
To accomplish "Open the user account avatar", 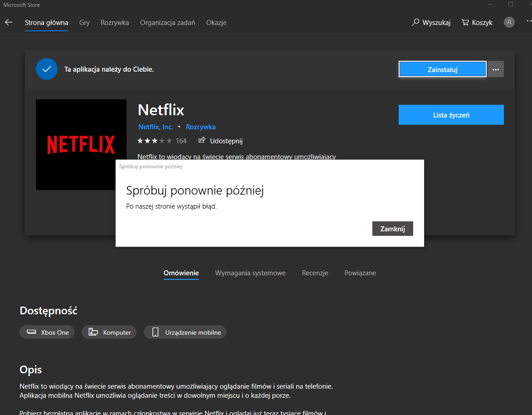I will [509, 22].
